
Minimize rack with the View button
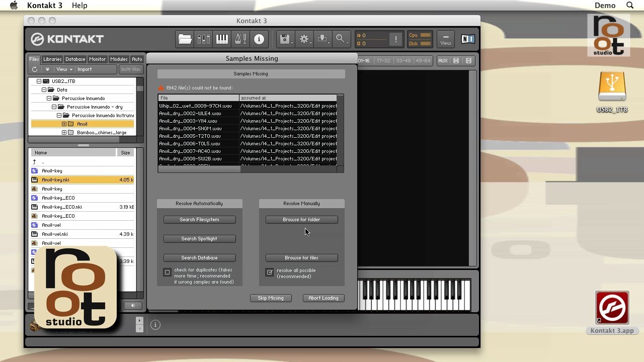pyautogui.click(x=445, y=39)
